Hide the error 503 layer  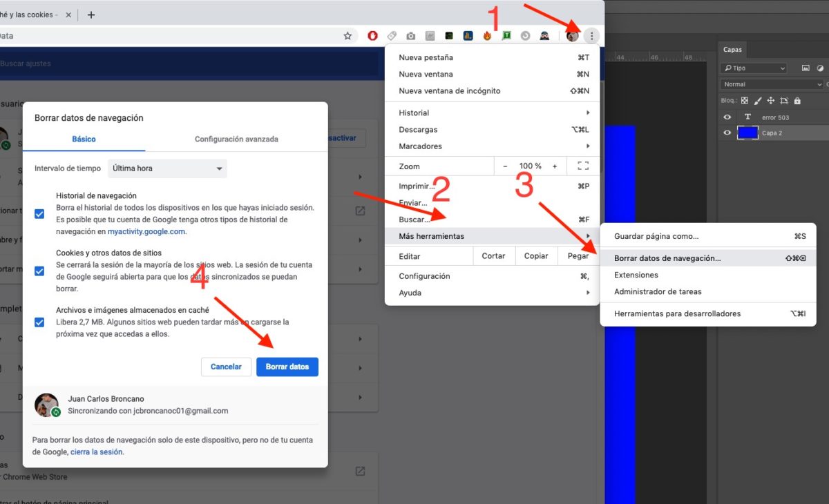coord(727,117)
